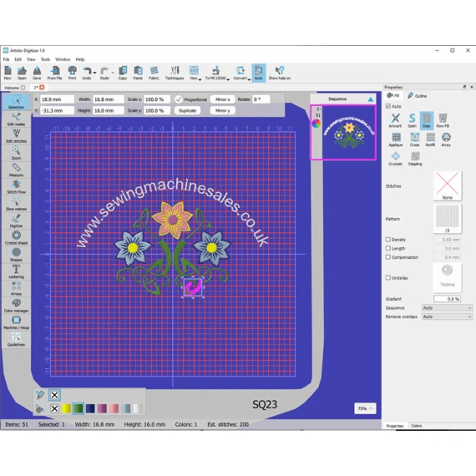476x476 pixels.
Task: Click the Mirror x button
Action: pos(222,99)
